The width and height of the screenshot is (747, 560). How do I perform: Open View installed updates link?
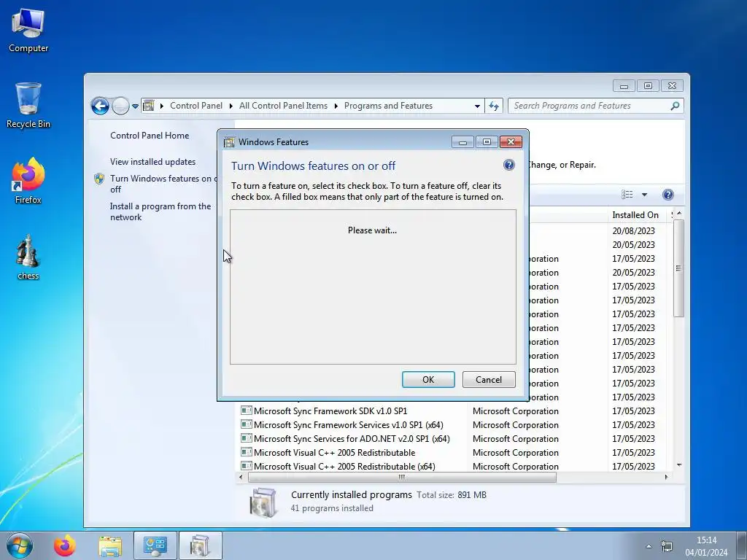(152, 161)
